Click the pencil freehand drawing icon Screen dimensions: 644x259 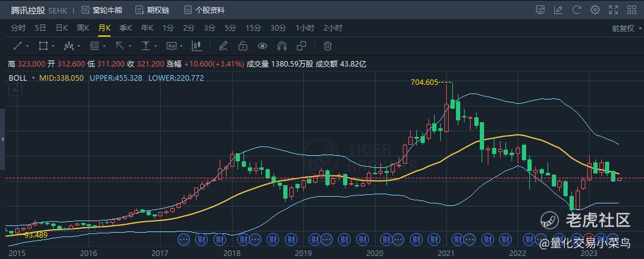point(223,46)
